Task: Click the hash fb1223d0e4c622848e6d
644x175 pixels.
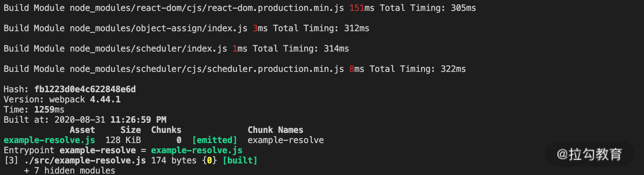Action: click(x=85, y=89)
